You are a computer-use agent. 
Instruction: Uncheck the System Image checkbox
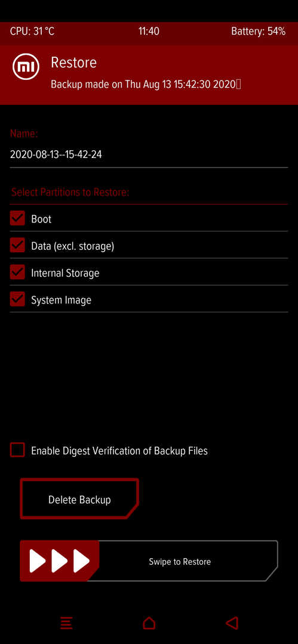[18, 300]
